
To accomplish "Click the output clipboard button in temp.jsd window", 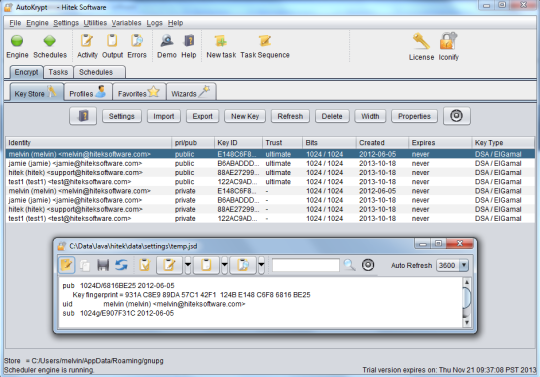I will pos(206,265).
